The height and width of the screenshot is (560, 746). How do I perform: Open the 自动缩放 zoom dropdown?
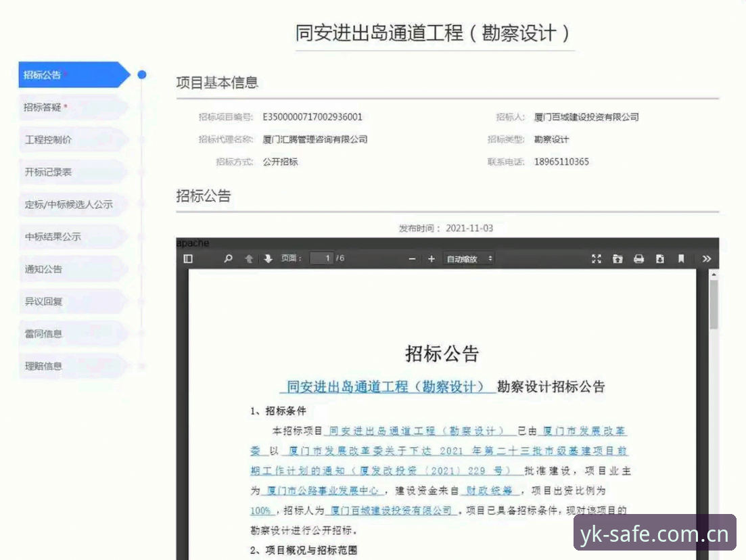click(469, 259)
